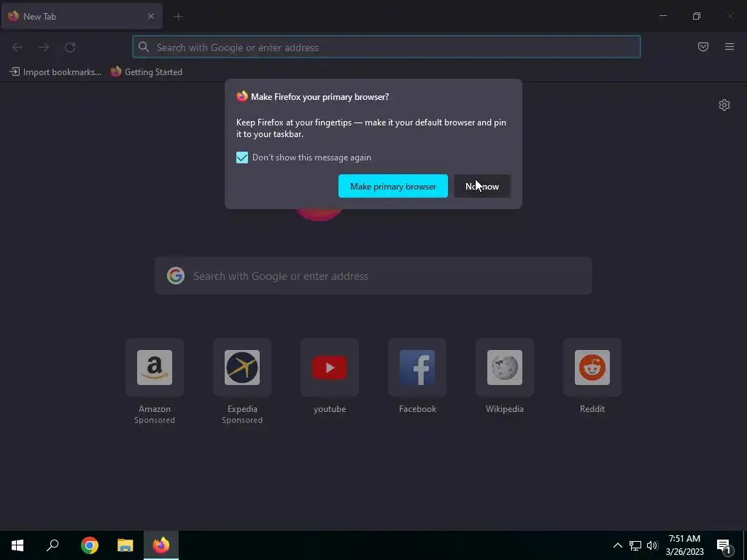
Task: Click Make primary browser button
Action: point(393,186)
